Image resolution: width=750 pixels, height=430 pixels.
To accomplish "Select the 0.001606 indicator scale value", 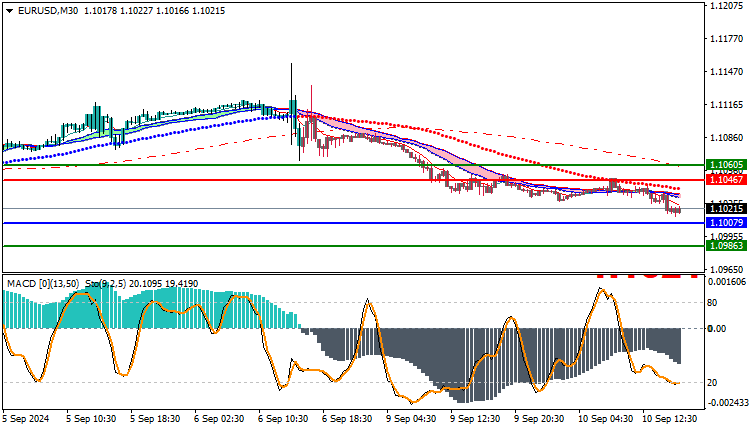I will tap(727, 282).
